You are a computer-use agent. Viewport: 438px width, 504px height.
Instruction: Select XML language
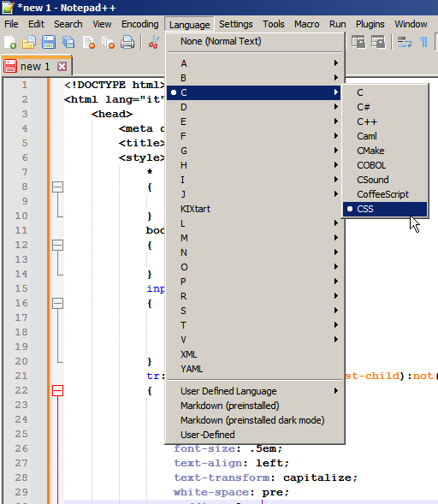pos(255,354)
